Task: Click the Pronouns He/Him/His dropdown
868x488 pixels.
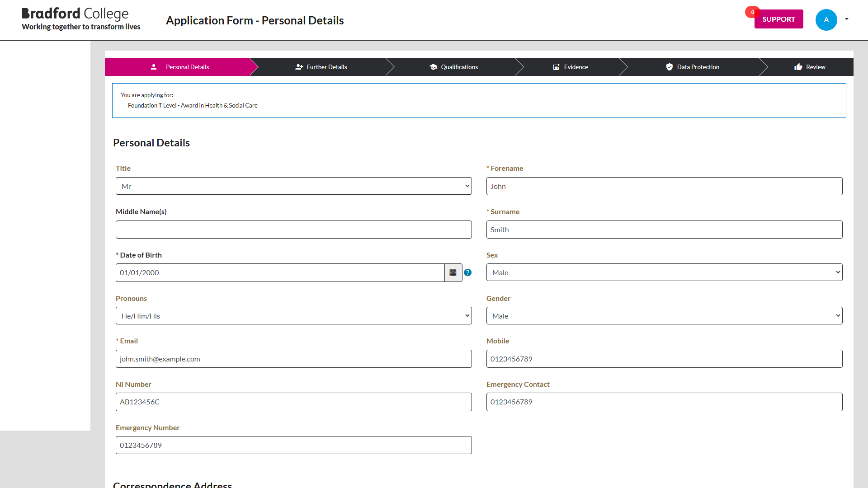Action: point(293,316)
